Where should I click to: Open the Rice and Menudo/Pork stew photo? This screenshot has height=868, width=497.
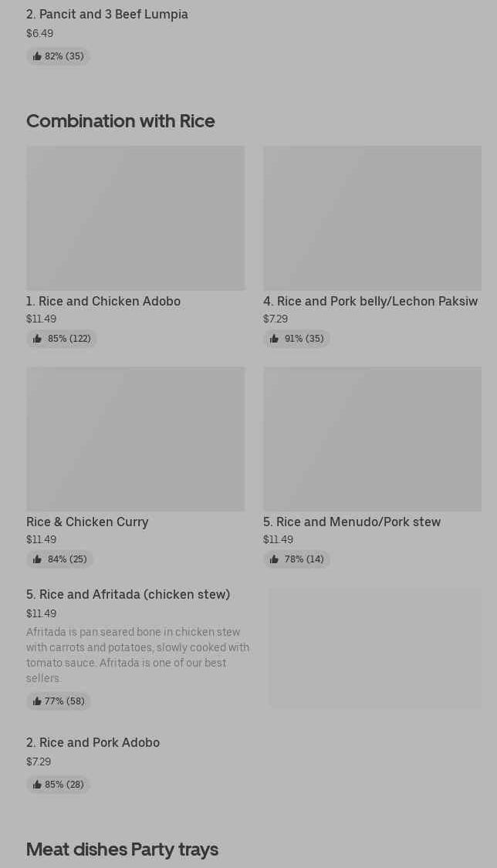(x=372, y=438)
